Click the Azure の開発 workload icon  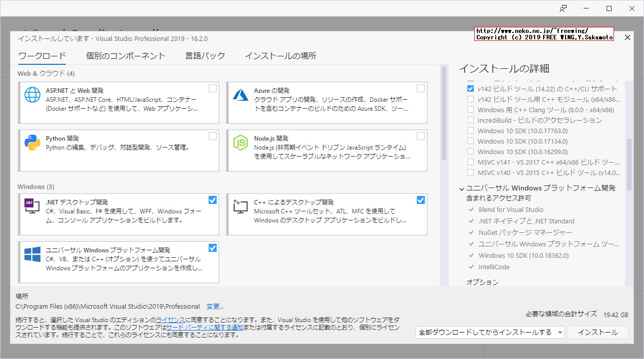click(240, 94)
